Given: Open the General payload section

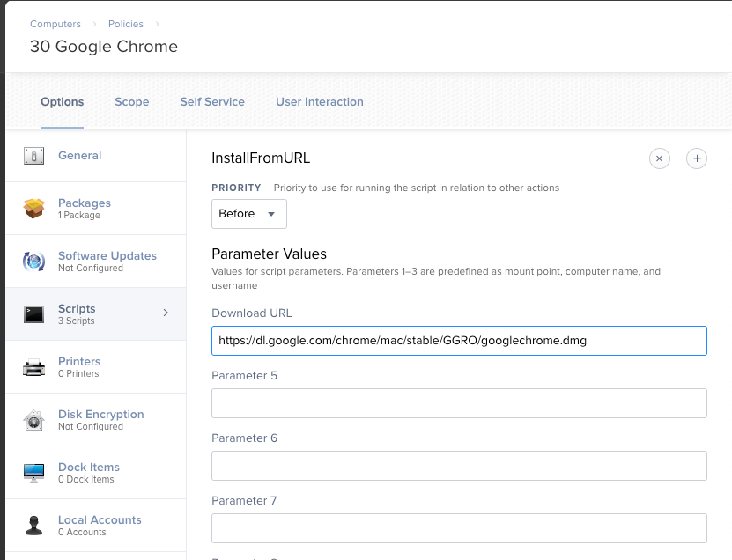Looking at the screenshot, I should point(96,156).
